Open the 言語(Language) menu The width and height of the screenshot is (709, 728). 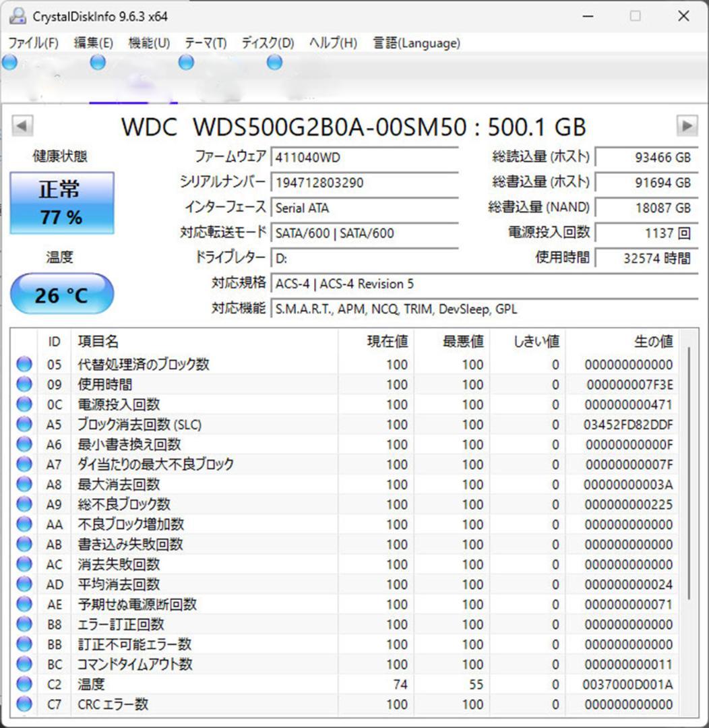(417, 42)
